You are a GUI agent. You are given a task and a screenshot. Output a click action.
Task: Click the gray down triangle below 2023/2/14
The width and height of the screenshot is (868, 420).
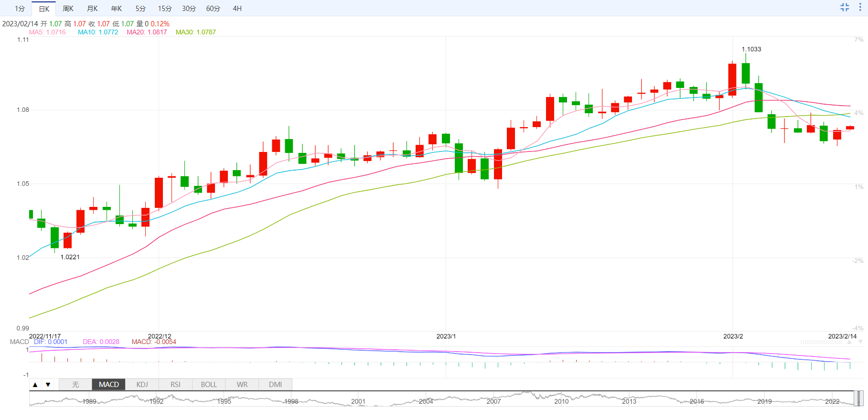click(860, 342)
